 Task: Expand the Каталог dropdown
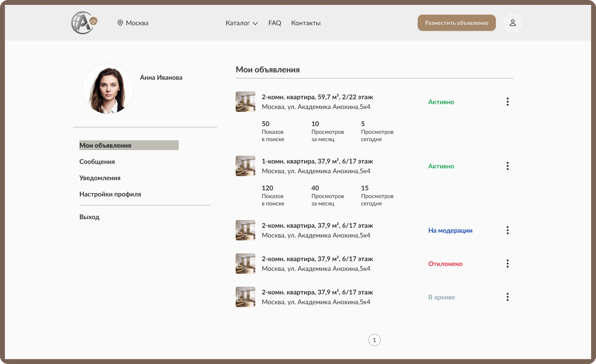coord(242,23)
